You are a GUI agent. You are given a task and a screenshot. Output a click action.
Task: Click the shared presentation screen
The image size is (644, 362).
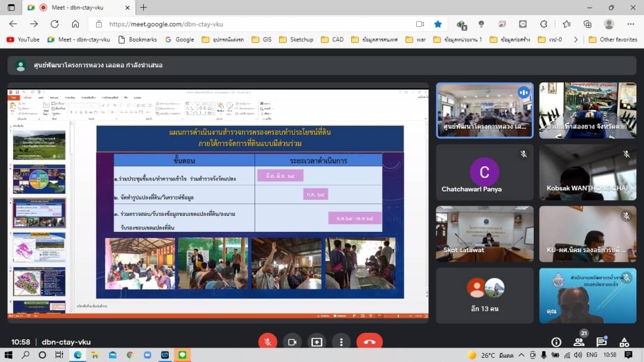point(218,203)
